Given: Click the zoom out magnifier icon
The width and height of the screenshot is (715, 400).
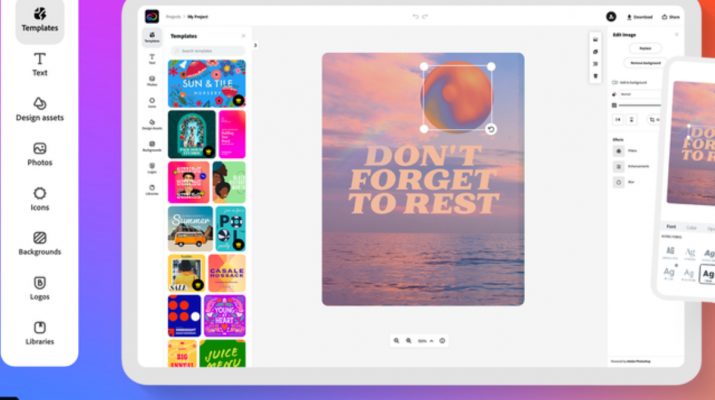Looking at the screenshot, I should [396, 341].
